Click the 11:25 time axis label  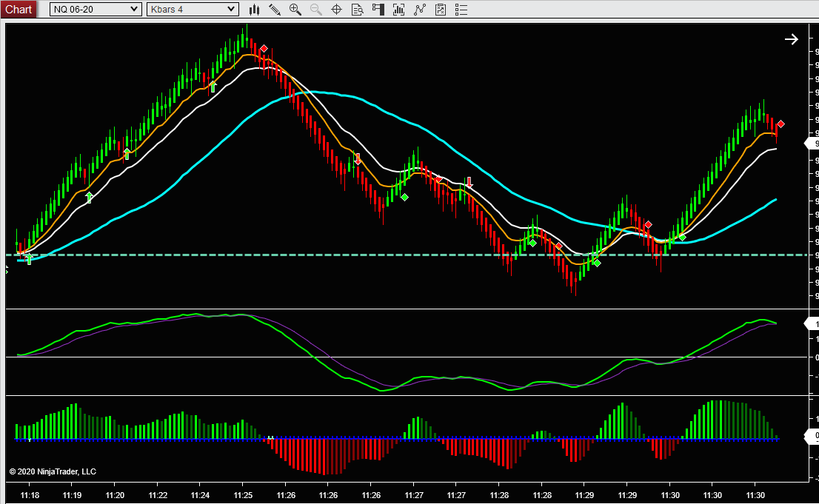click(x=243, y=494)
